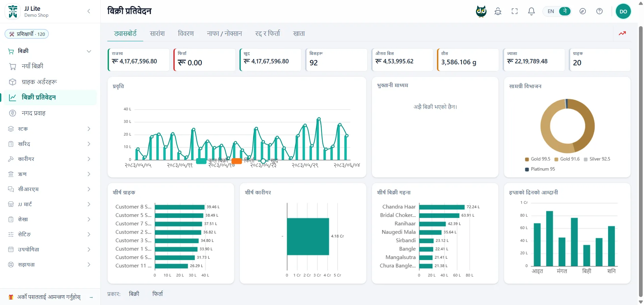Image resolution: width=644 pixels, height=305 pixels.
Task: Expand the सीआरएम sidebar menu
Action: [89, 189]
